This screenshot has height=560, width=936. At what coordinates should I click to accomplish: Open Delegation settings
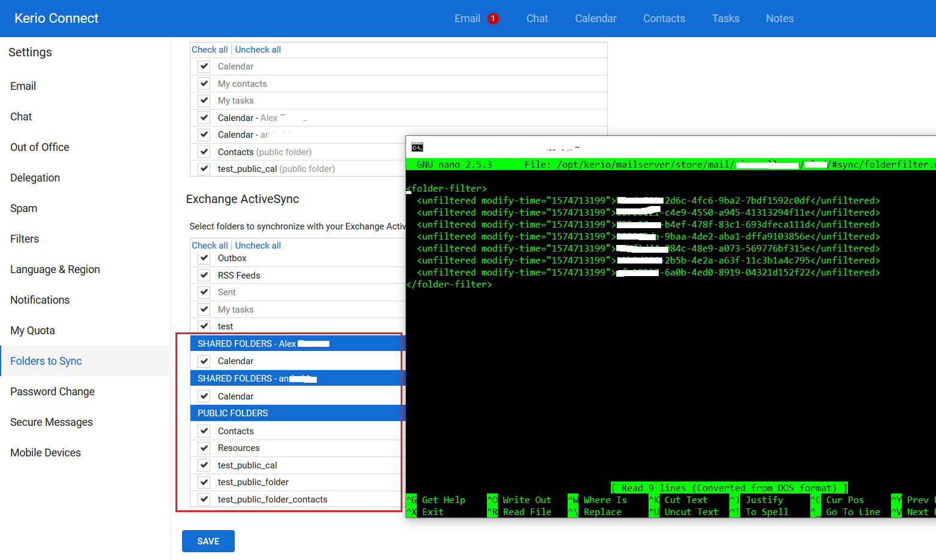pos(85,178)
